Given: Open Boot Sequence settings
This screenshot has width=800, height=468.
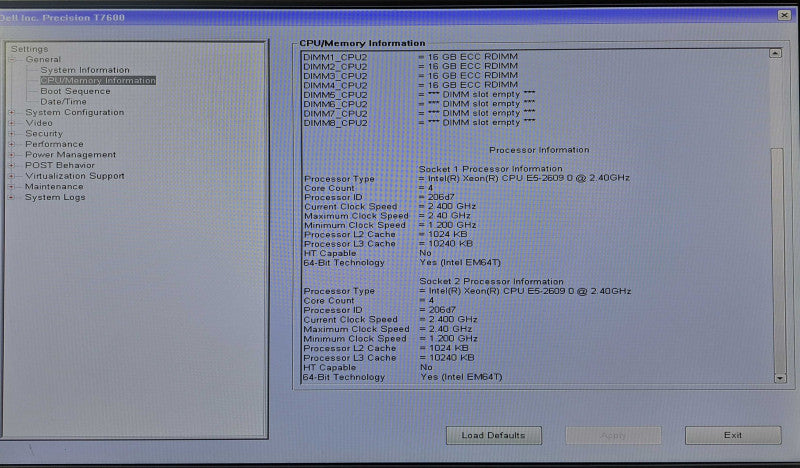Looking at the screenshot, I should pos(75,91).
